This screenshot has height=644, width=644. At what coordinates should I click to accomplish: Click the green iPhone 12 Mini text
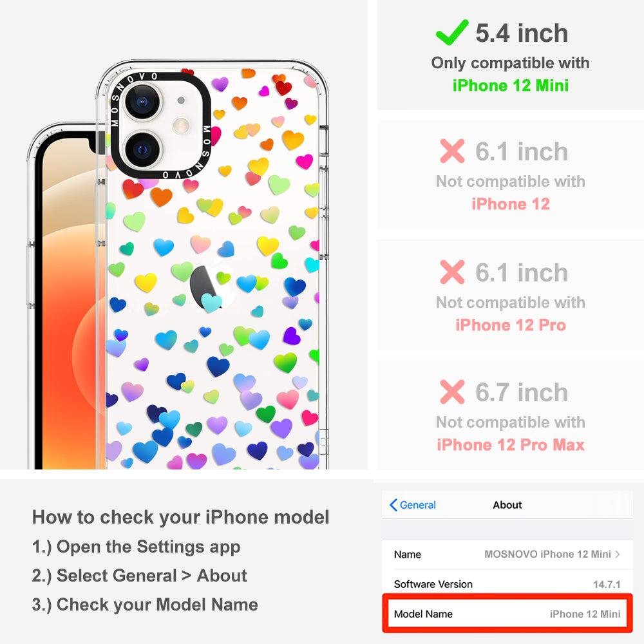pos(511,86)
